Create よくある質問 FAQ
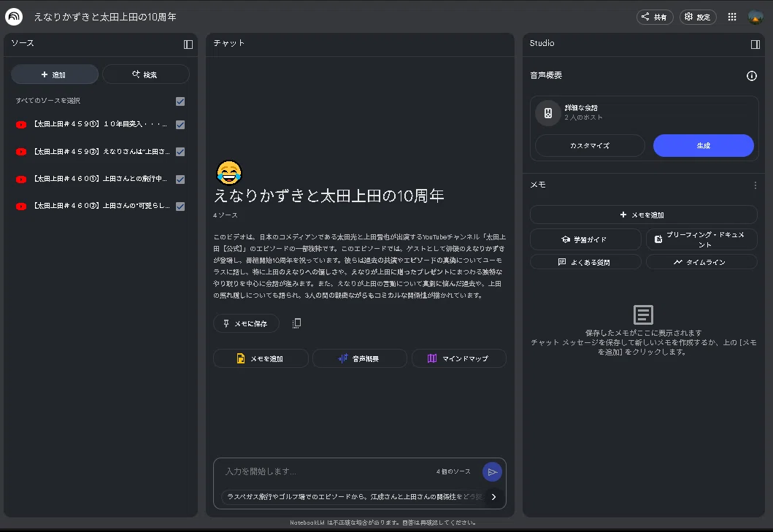 pyautogui.click(x=585, y=262)
